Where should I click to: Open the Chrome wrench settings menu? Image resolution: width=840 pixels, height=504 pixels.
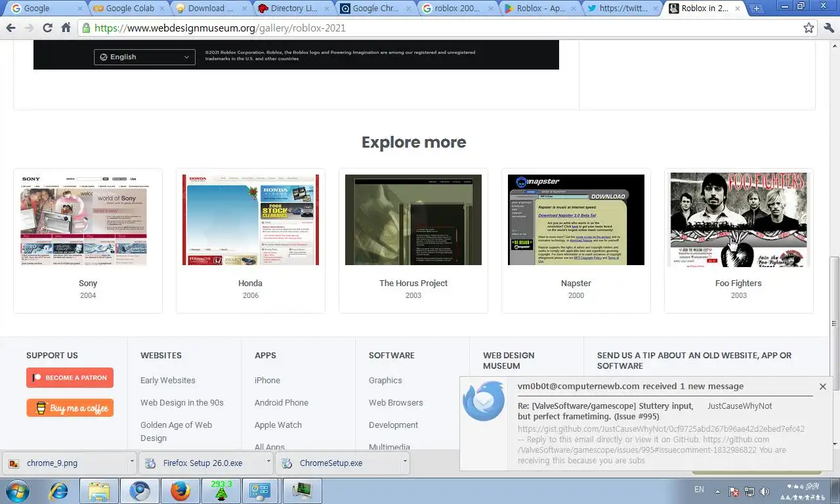(x=828, y=28)
